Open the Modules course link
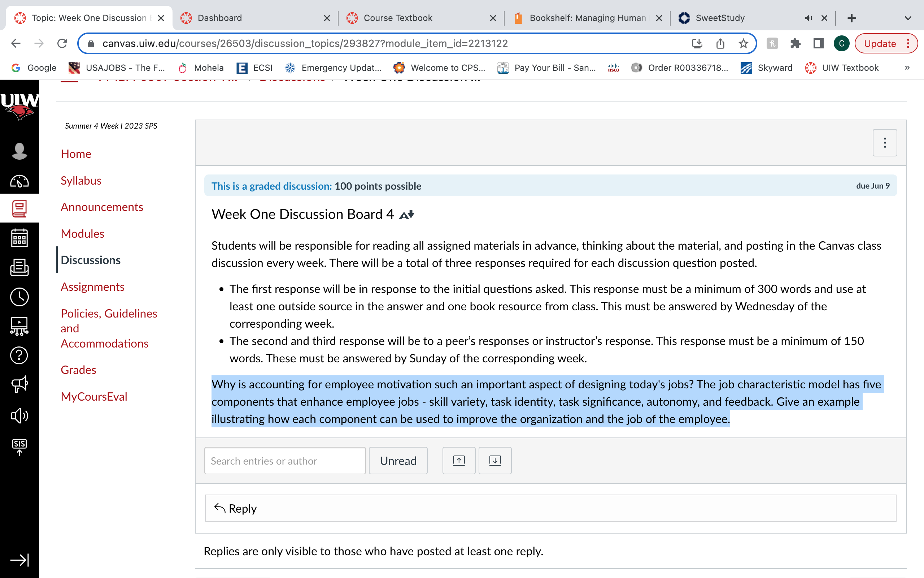The height and width of the screenshot is (578, 924). 82,234
